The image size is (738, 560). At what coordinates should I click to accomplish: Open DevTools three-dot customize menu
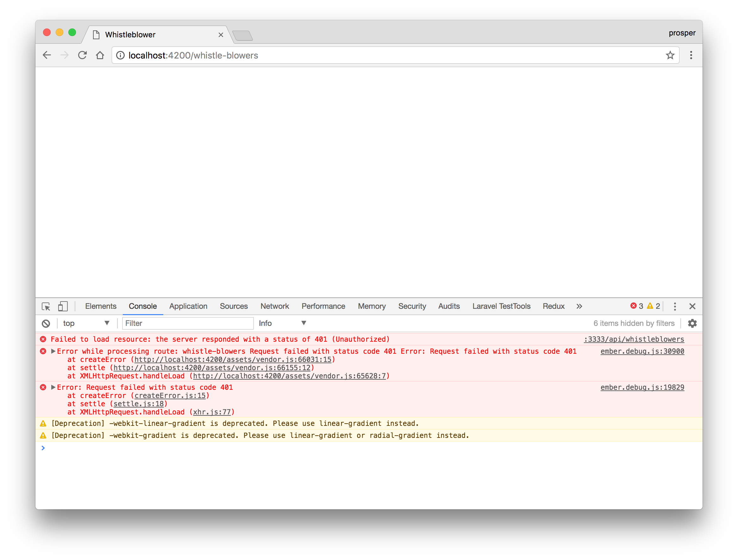click(675, 306)
